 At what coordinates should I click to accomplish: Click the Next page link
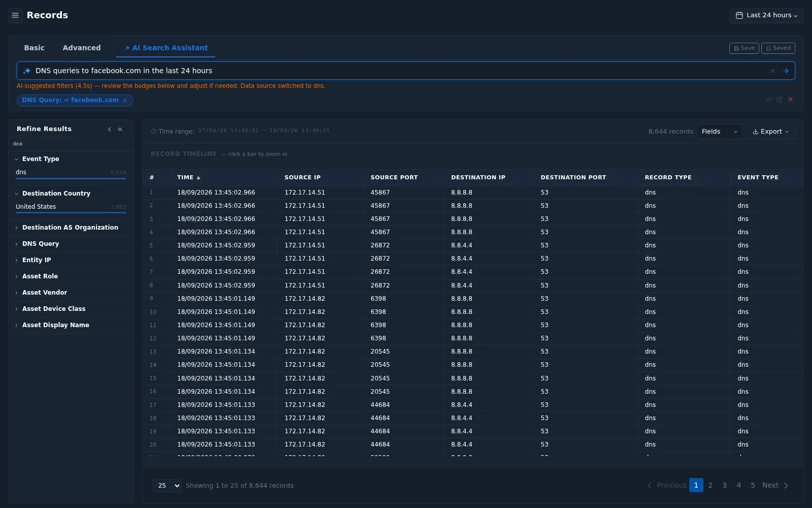[775, 486]
